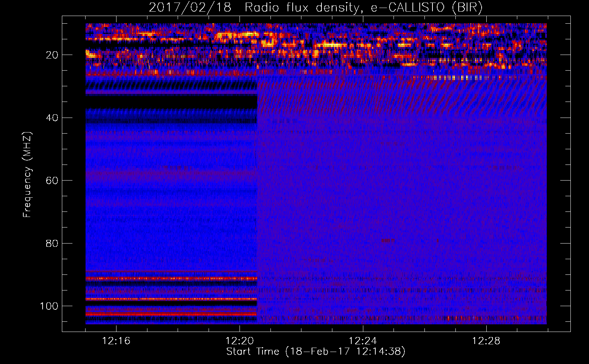Click the 'Start Time (18-Feb-17 12:14:38)' label
The width and height of the screenshot is (589, 364).
(x=316, y=352)
